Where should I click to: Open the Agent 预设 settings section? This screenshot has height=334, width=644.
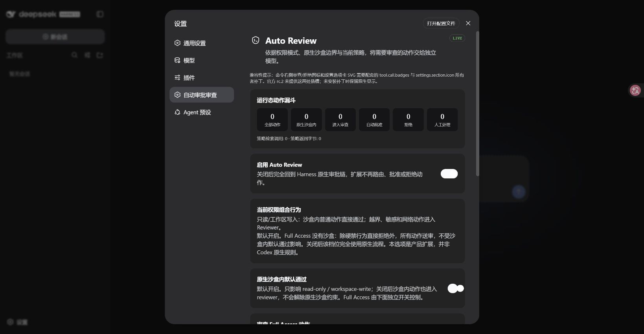coord(202,112)
